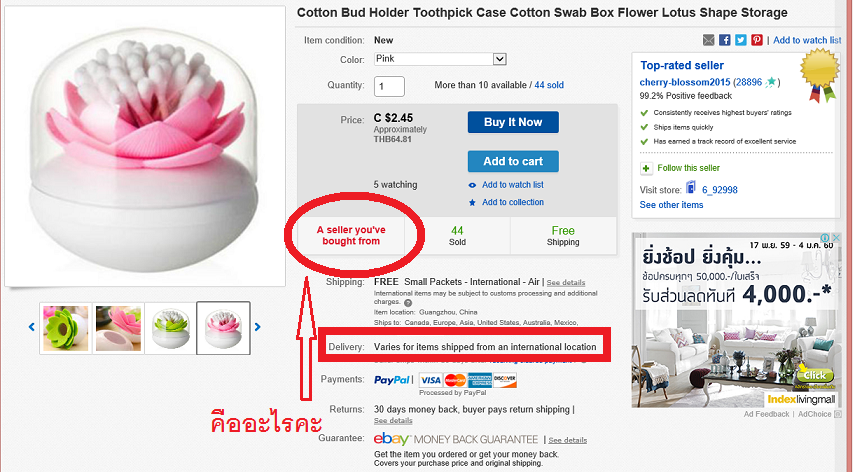Share this item on Facebook

tap(725, 40)
